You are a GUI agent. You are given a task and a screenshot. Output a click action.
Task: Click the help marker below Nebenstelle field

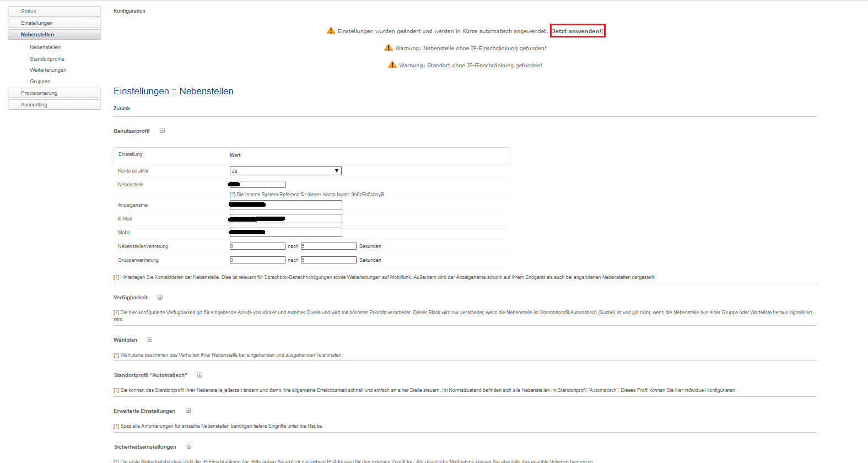[x=232, y=195]
